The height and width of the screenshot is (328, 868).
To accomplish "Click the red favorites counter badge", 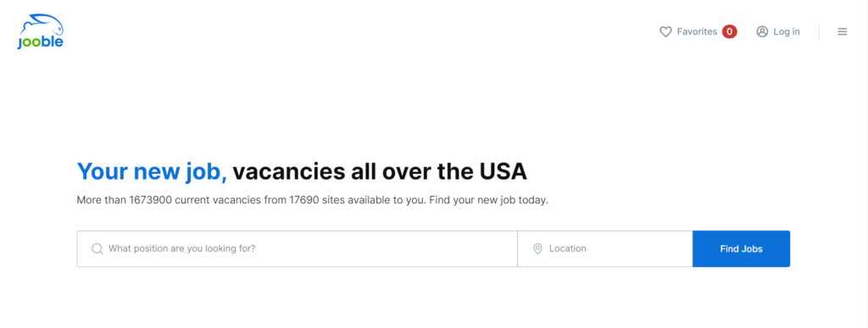I will 730,32.
